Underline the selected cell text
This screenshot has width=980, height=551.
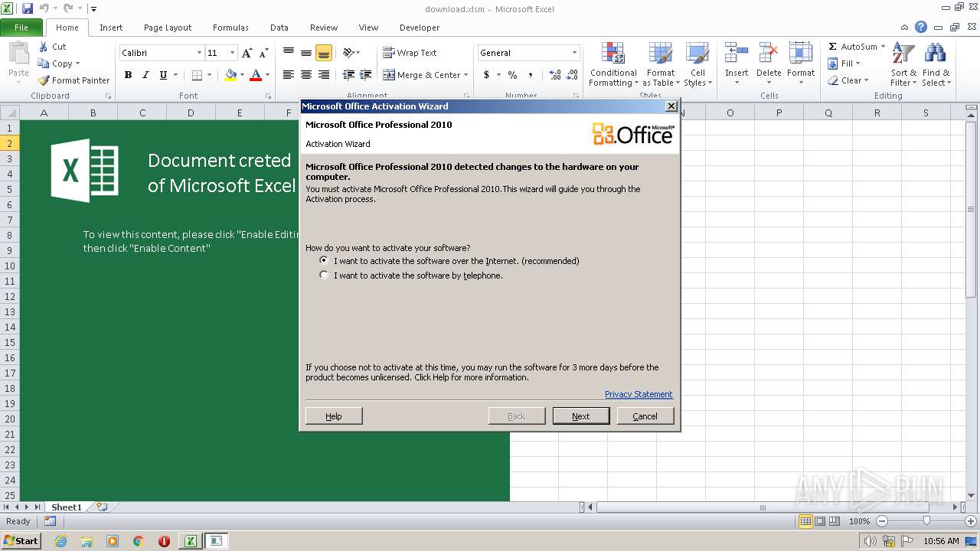tap(163, 75)
